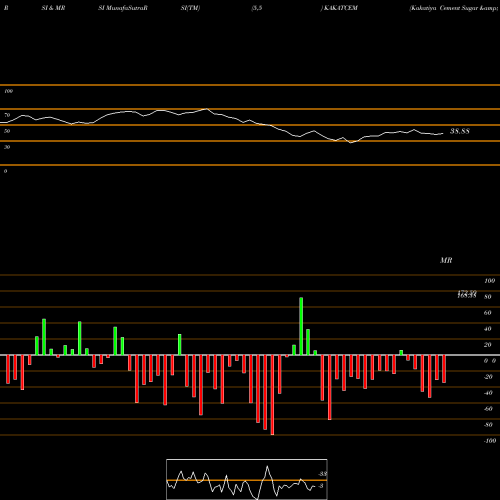Viewport: 500px width, 500px height.
Task: Click the '(5,5' parameter text in header
Action: [257, 8]
